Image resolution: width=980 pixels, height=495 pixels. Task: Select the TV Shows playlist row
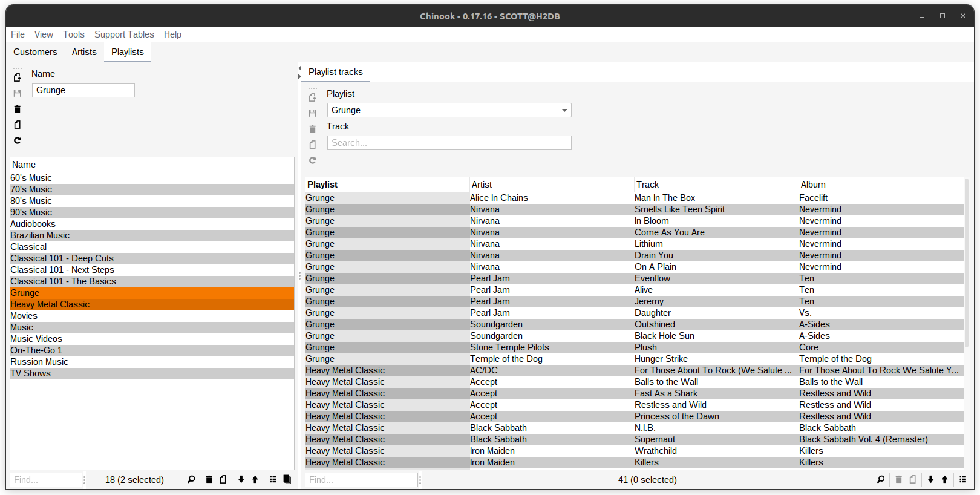pos(152,373)
